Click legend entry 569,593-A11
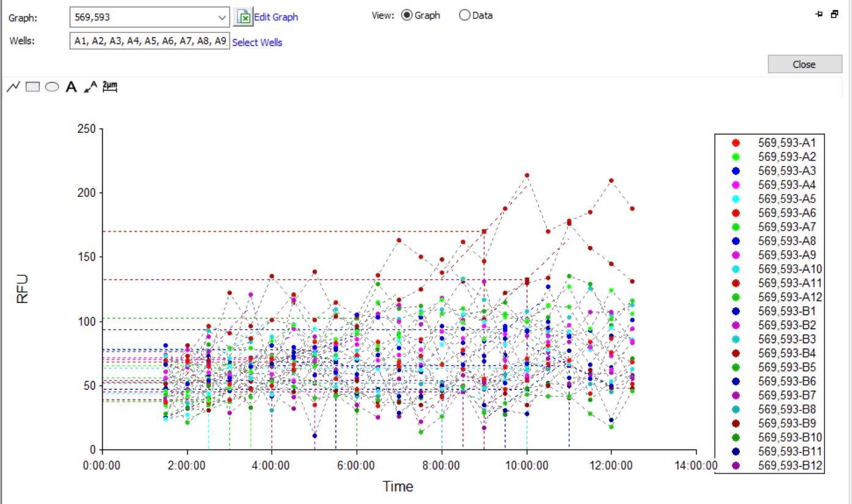Viewport: 852px width, 504px height. [x=790, y=283]
